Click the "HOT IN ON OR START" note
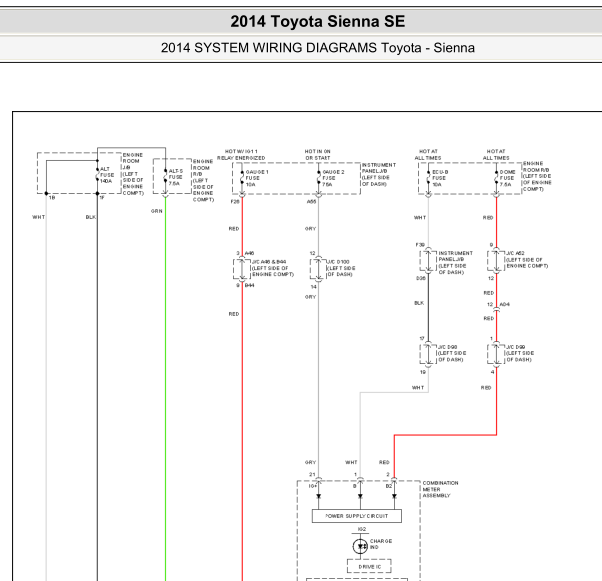The image size is (602, 581). [318, 155]
